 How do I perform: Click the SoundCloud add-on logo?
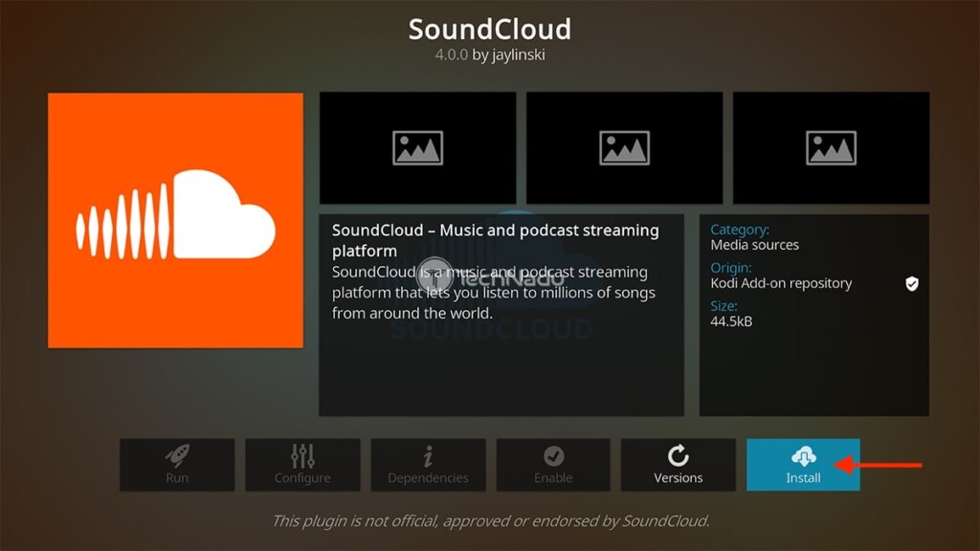[x=176, y=221]
